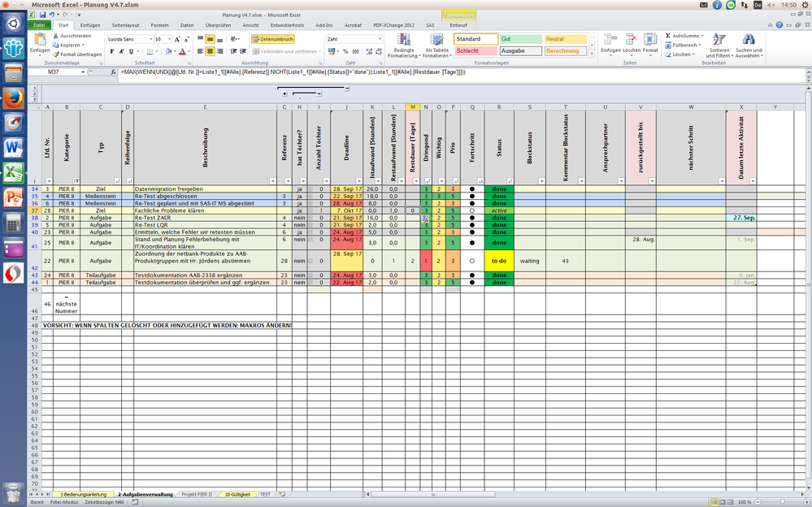
Task: Click increase indent icon
Action: point(242,51)
